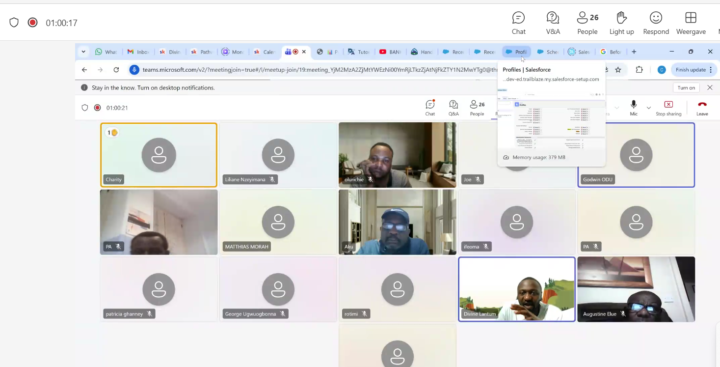Image resolution: width=720 pixels, height=367 pixels.
Task: Open a new browser tab with plus
Action: (x=634, y=52)
